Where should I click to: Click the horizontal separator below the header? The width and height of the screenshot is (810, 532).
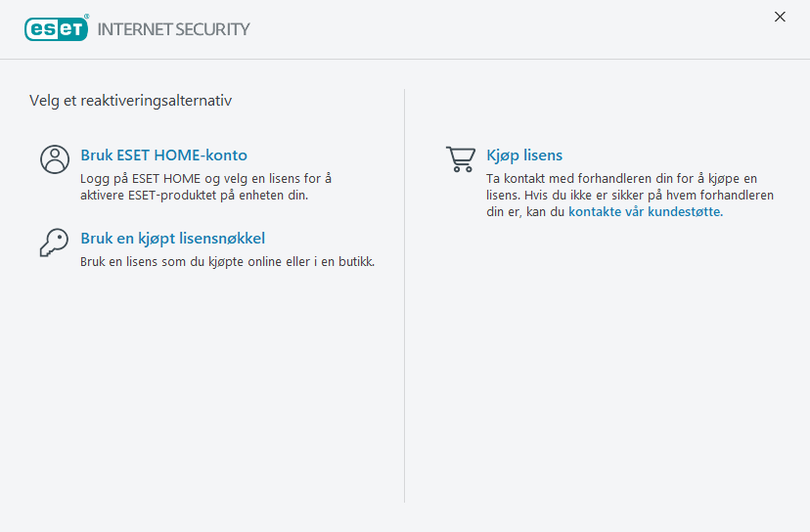coord(405,60)
